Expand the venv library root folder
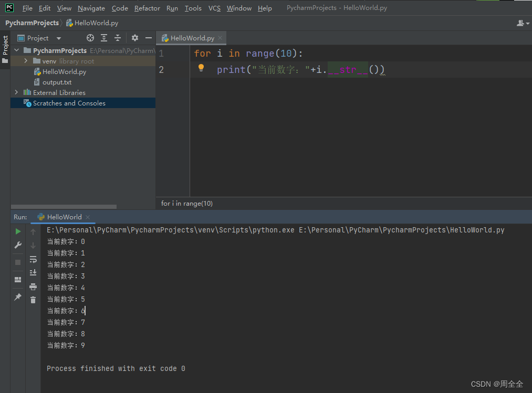Viewport: 532px width, 393px height. [26, 61]
